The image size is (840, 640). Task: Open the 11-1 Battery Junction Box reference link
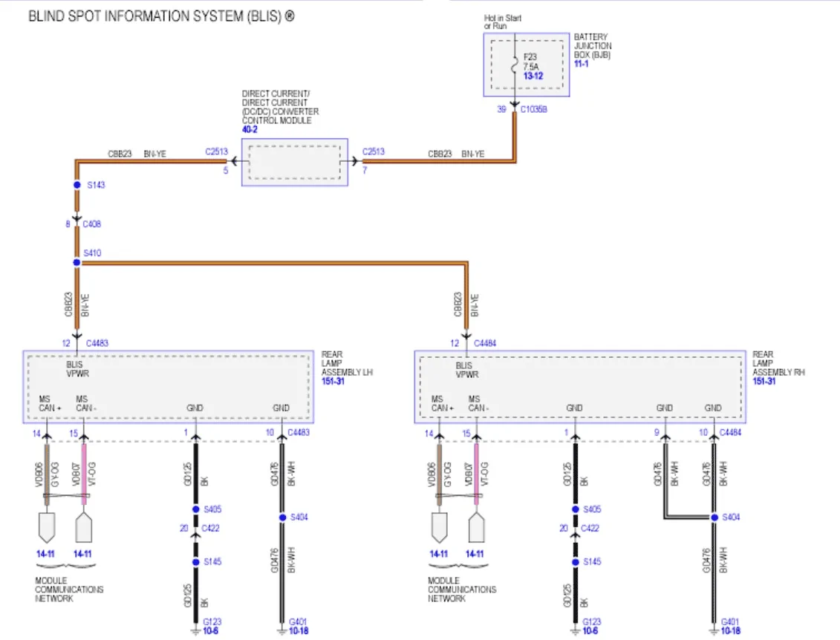(x=582, y=64)
